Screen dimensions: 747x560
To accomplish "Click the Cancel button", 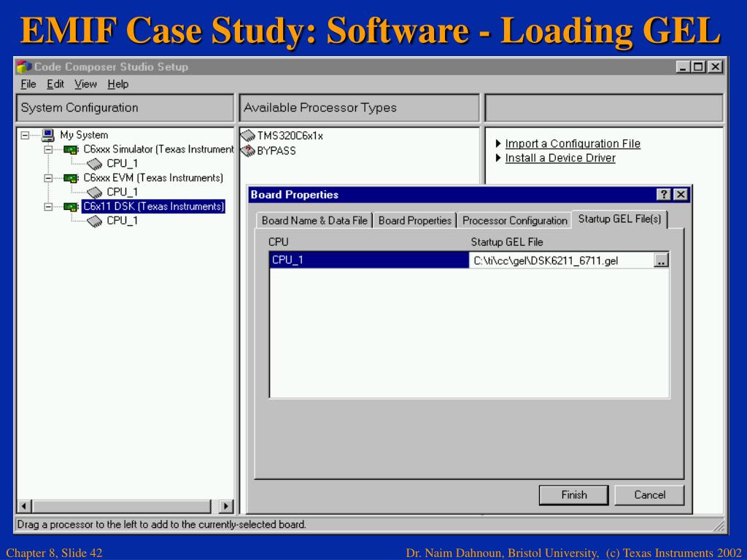I will [x=649, y=495].
